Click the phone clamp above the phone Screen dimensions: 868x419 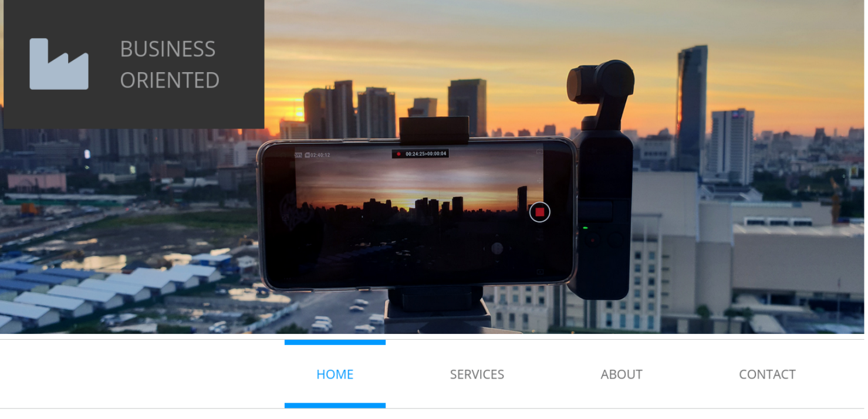[x=434, y=129]
